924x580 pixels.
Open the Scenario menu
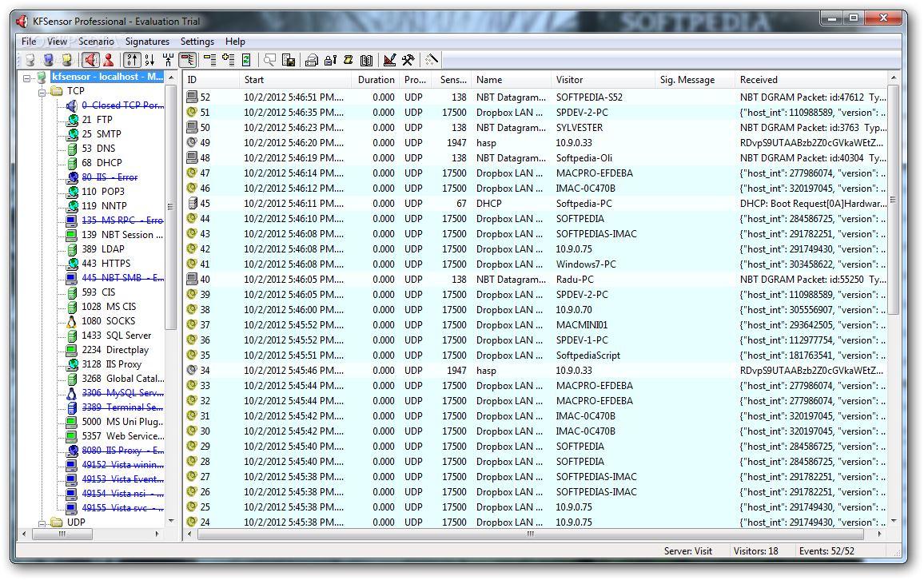click(x=96, y=42)
